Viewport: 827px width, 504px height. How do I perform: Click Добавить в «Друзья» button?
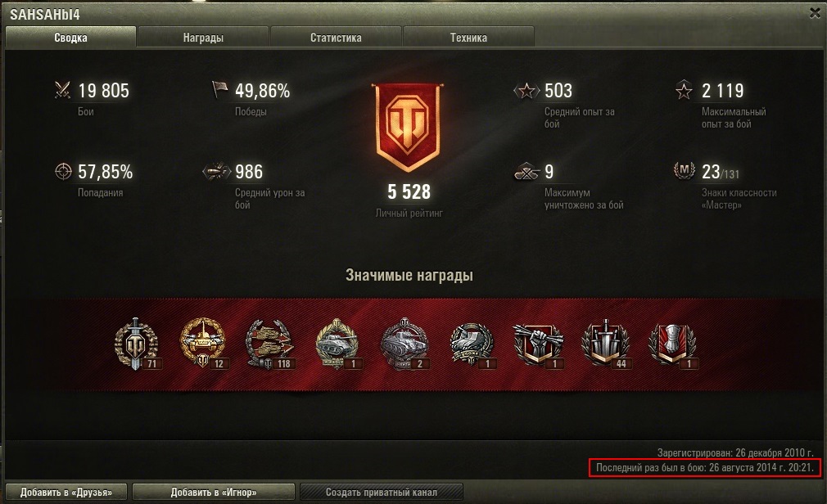(x=66, y=493)
